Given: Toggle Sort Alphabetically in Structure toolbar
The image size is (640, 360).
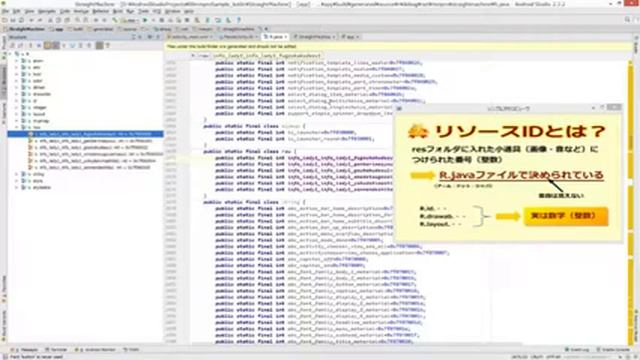Looking at the screenshot, I should click(20, 45).
